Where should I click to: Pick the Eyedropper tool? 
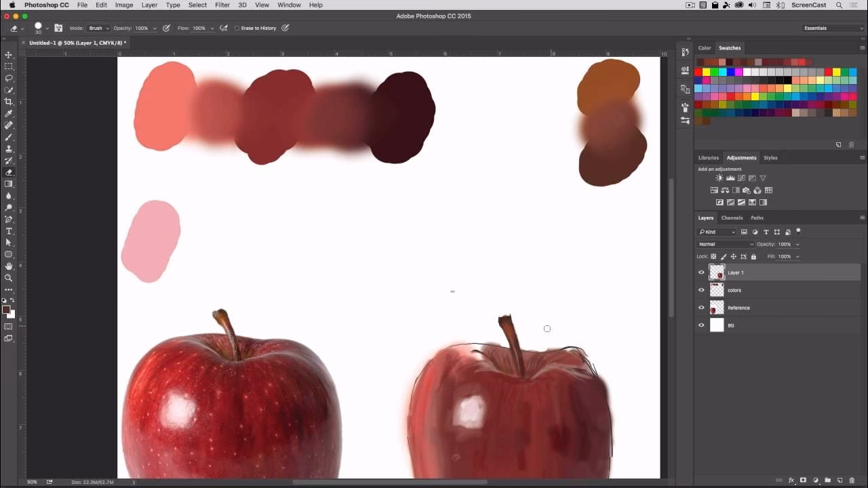(x=9, y=115)
